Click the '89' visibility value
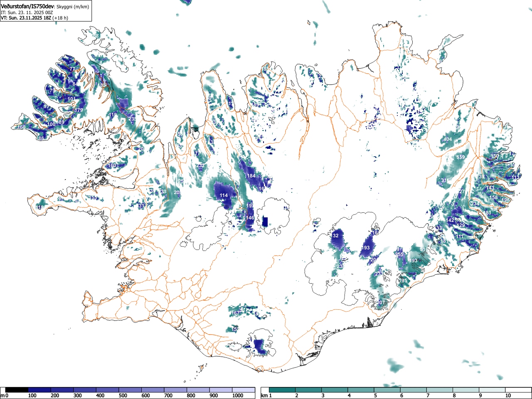The image size is (532, 399). tap(62, 122)
